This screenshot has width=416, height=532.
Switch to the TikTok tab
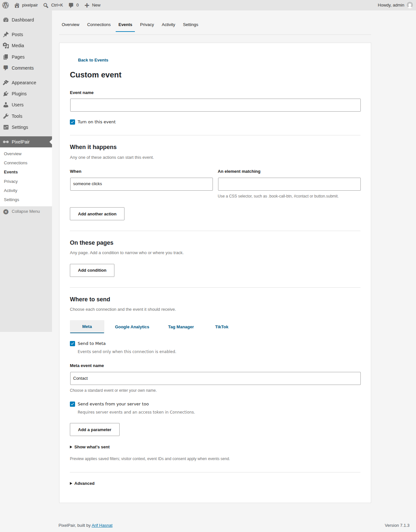pyautogui.click(x=222, y=327)
